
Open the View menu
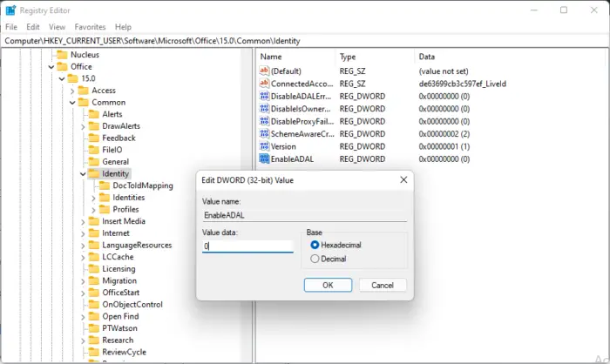[x=57, y=27]
